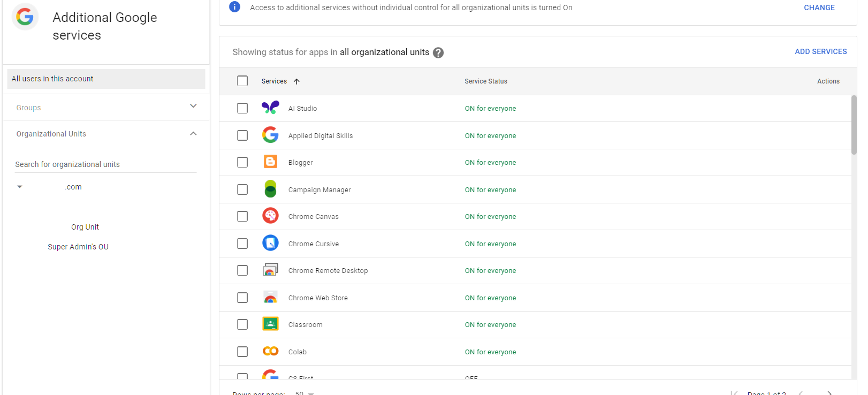Click the CHANGE button in banner
868x395 pixels.
(x=819, y=7)
